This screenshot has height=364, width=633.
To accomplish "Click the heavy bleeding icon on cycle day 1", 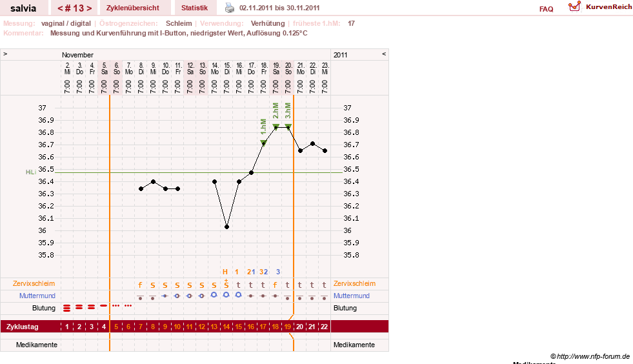I will tap(67, 308).
